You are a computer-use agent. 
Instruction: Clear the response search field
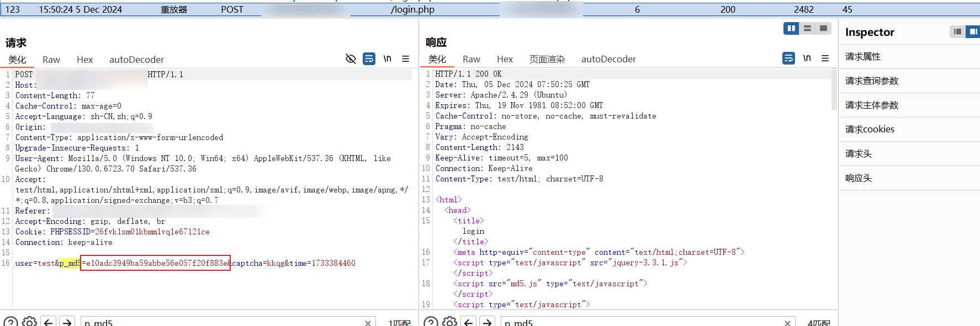point(788,323)
